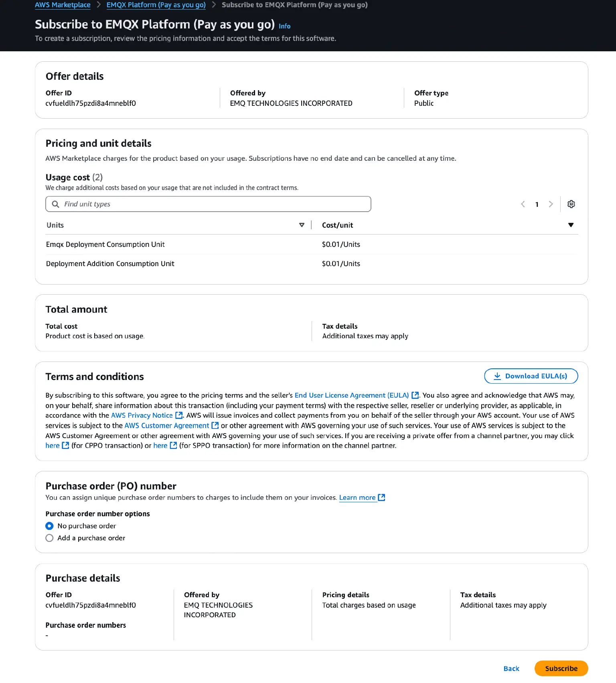Click Offer ID value in Offer details
Viewport: 616px width, 683px height.
(x=91, y=103)
